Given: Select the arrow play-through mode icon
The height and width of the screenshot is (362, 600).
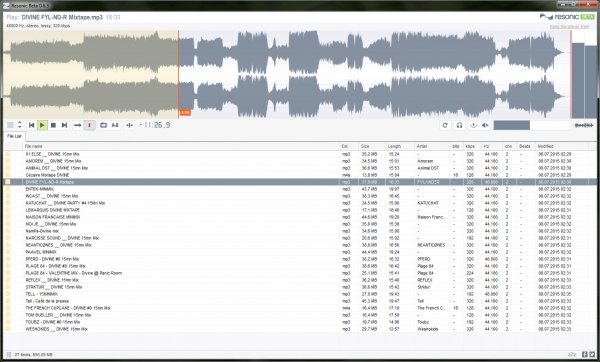Looking at the screenshot, I should point(78,125).
